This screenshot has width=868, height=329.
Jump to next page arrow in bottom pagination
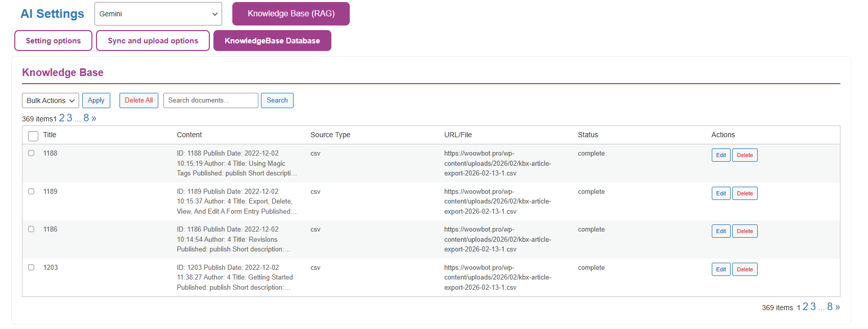click(837, 307)
